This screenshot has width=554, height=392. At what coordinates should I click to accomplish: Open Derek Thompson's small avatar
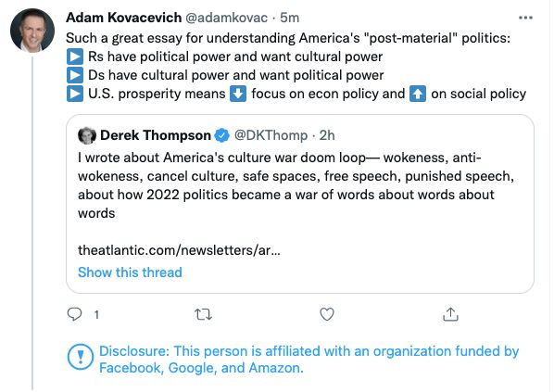click(x=87, y=135)
